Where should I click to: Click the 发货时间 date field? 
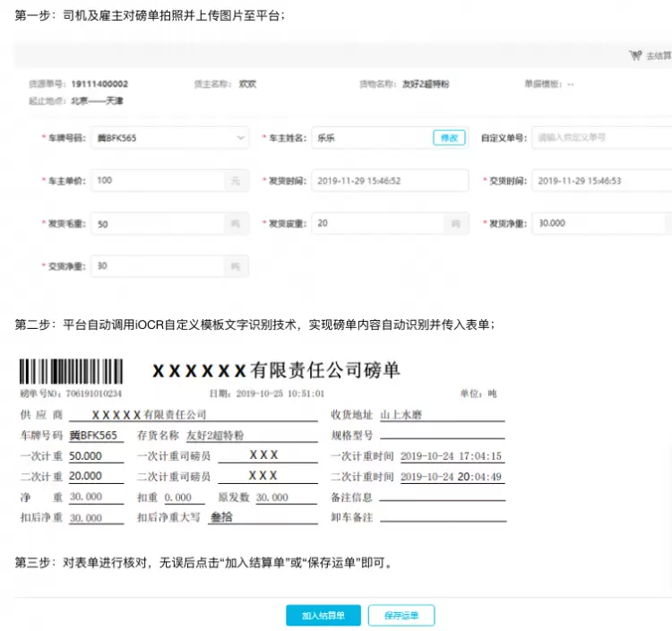click(x=390, y=180)
